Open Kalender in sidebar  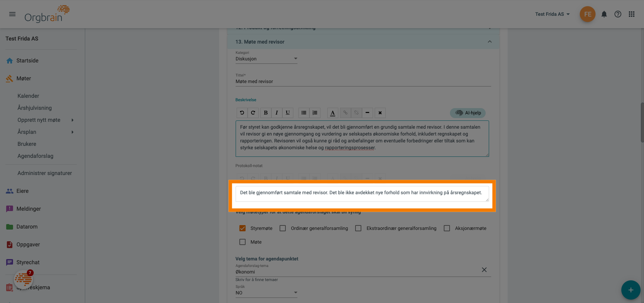[28, 96]
